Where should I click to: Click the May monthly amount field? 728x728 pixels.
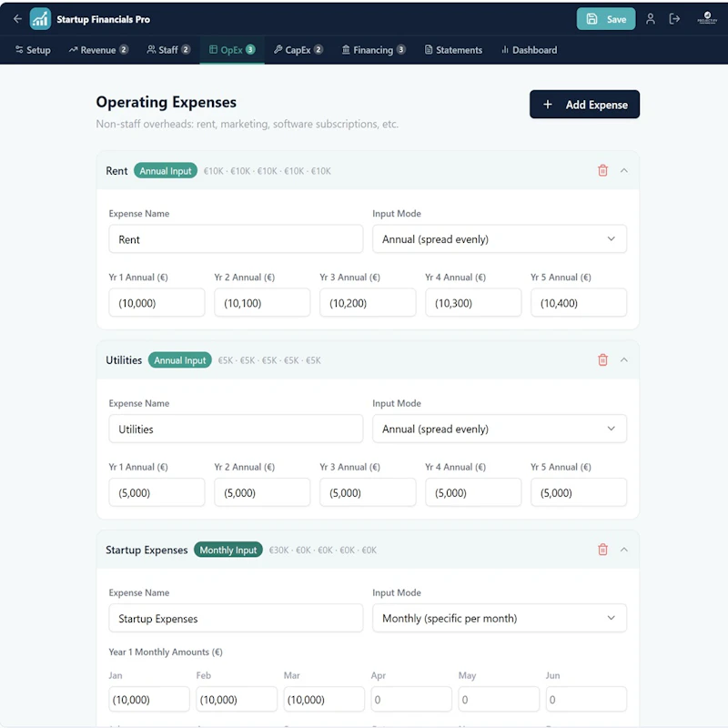pos(499,699)
